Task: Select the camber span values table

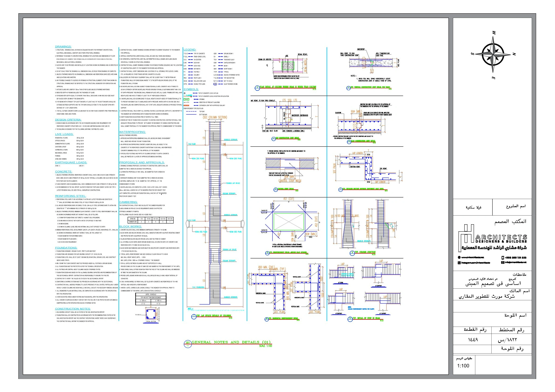Action: point(150,220)
